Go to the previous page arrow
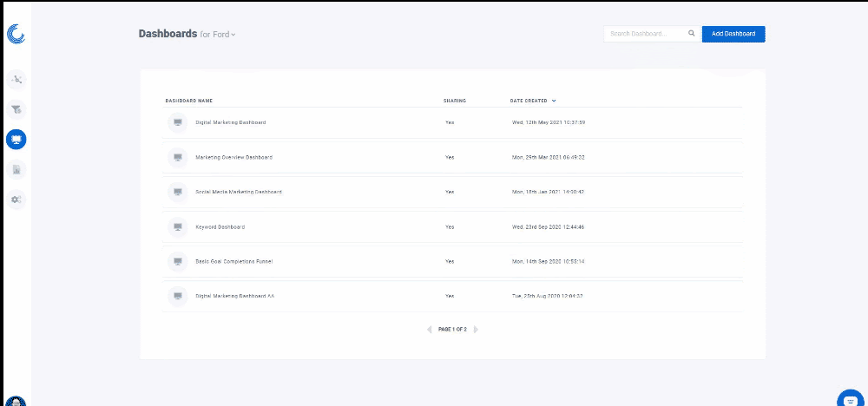Viewport: 868px width, 406px height. [x=430, y=329]
